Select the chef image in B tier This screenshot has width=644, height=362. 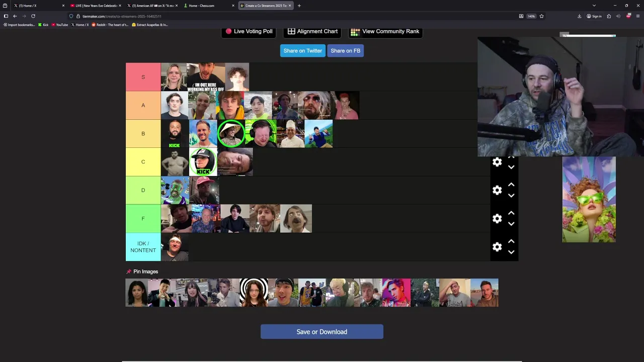tap(290, 133)
